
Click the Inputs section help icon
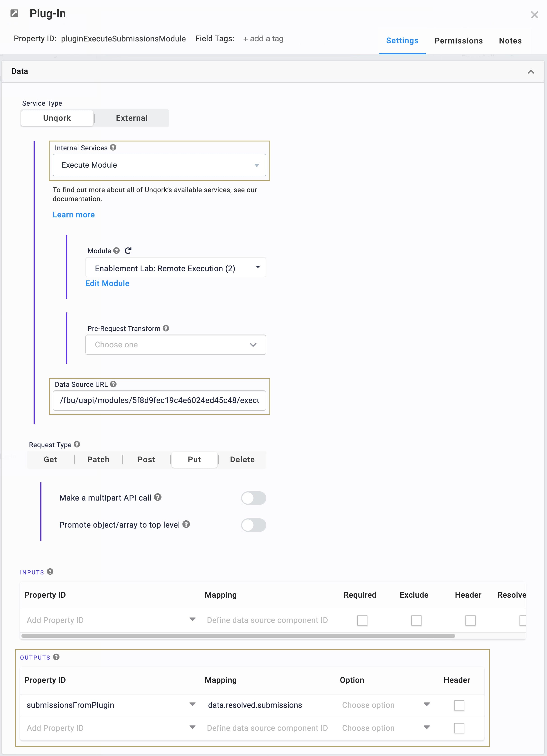50,572
